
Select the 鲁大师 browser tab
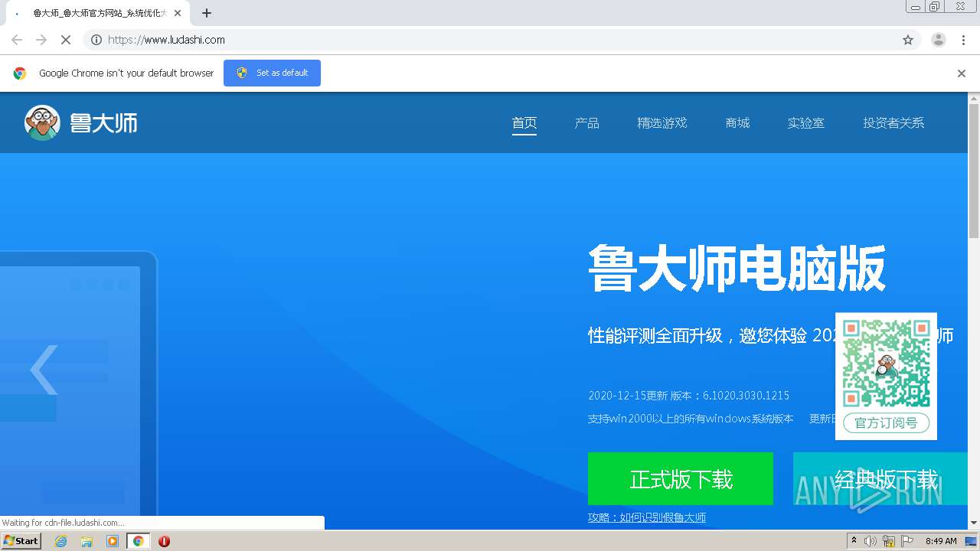(x=96, y=13)
